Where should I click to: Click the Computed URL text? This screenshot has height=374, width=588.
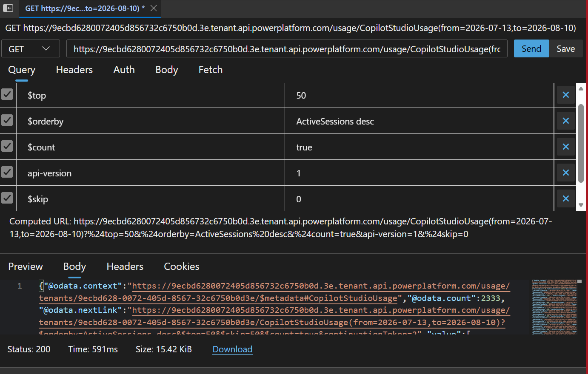pyautogui.click(x=281, y=228)
